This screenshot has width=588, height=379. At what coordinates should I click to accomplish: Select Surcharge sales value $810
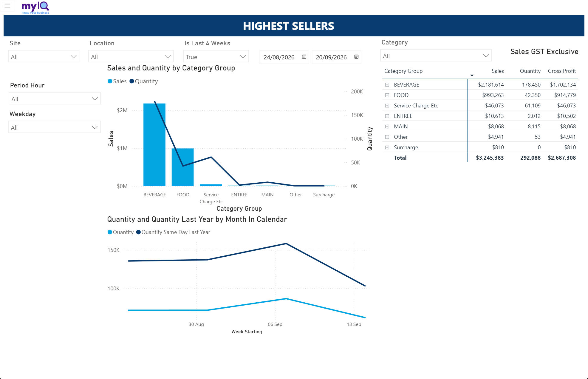[498, 147]
